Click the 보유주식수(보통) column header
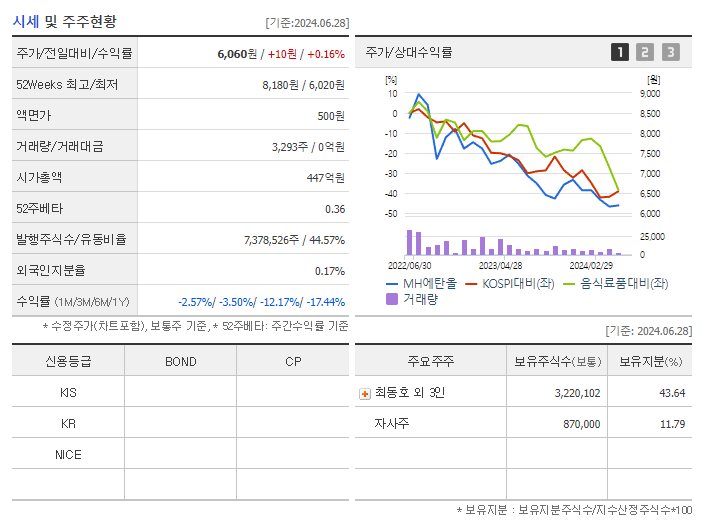The height and width of the screenshot is (525, 702). 557,362
